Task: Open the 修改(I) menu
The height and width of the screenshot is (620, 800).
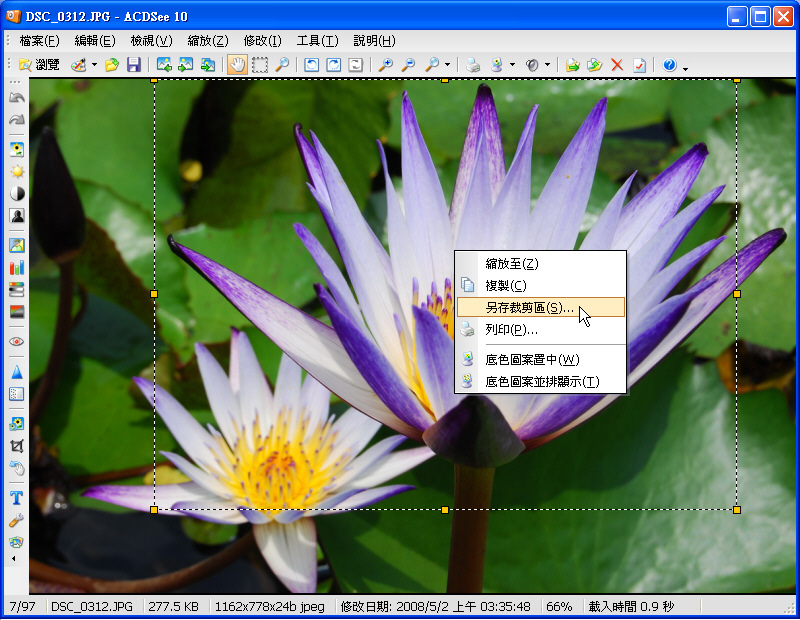Action: pyautogui.click(x=262, y=41)
